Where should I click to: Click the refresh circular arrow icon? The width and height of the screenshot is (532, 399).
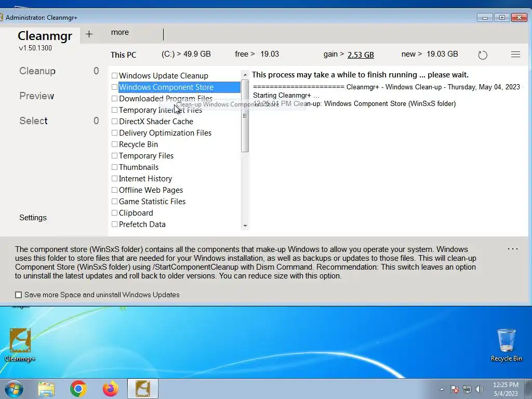click(x=483, y=55)
